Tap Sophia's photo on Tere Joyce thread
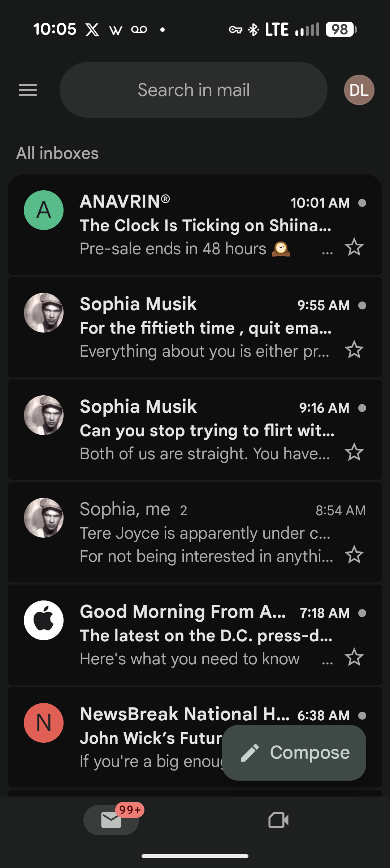The image size is (390, 868). pyautogui.click(x=44, y=518)
